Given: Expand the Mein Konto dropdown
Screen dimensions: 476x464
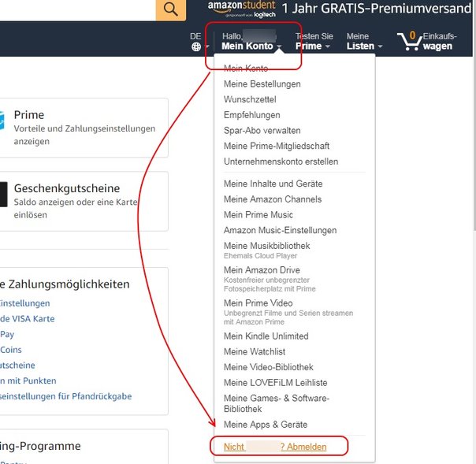Looking at the screenshot, I should tap(251, 41).
